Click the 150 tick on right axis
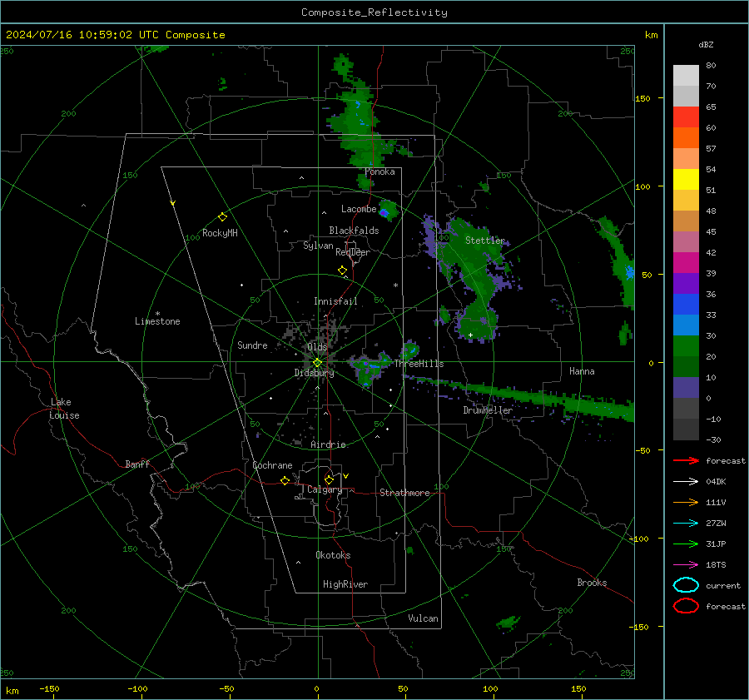The width and height of the screenshot is (749, 700). coord(642,98)
